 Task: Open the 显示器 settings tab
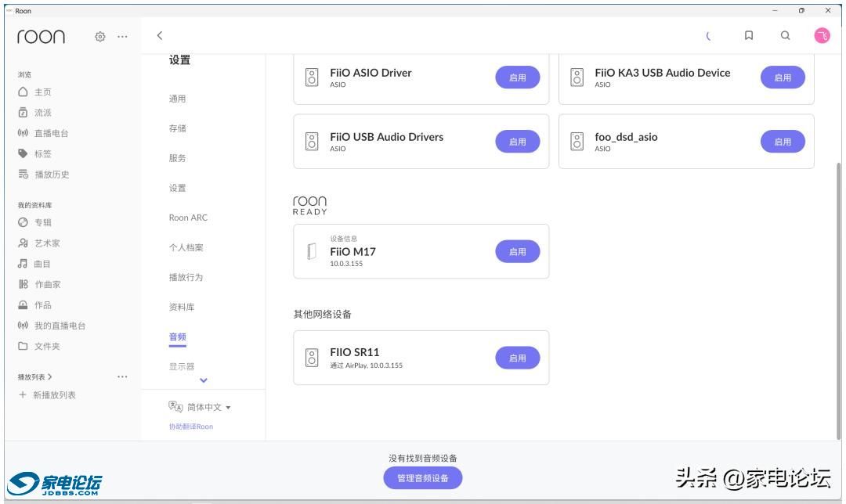click(x=182, y=366)
